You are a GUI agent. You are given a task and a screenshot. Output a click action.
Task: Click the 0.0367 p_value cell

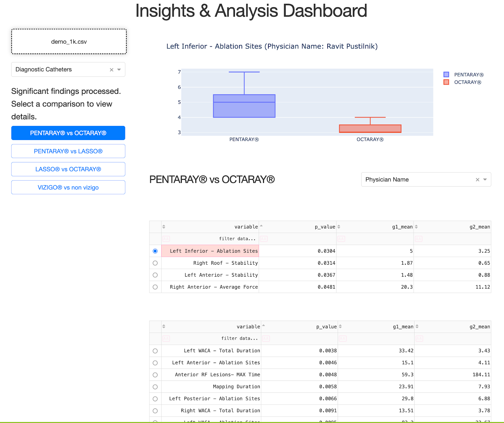298,275
